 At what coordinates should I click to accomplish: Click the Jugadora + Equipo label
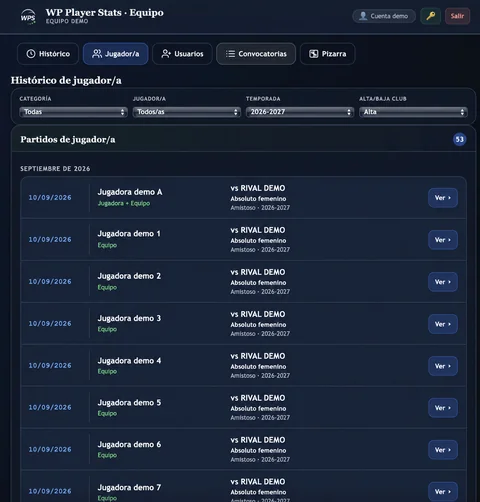tap(124, 203)
